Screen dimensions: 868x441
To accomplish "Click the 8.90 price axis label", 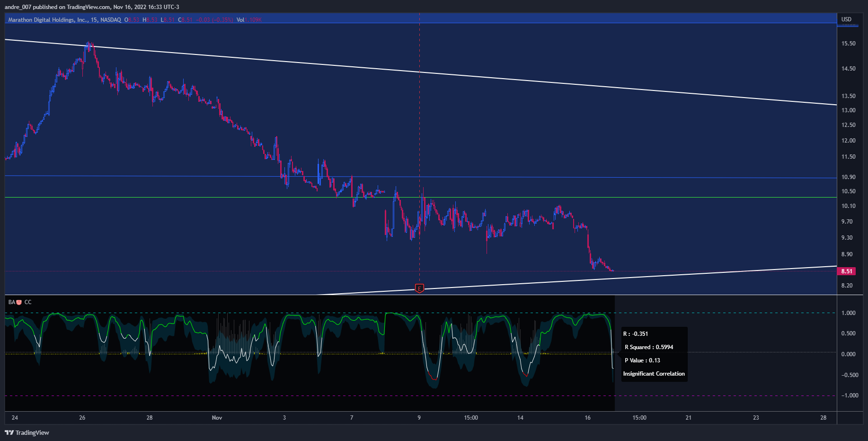I will click(847, 254).
